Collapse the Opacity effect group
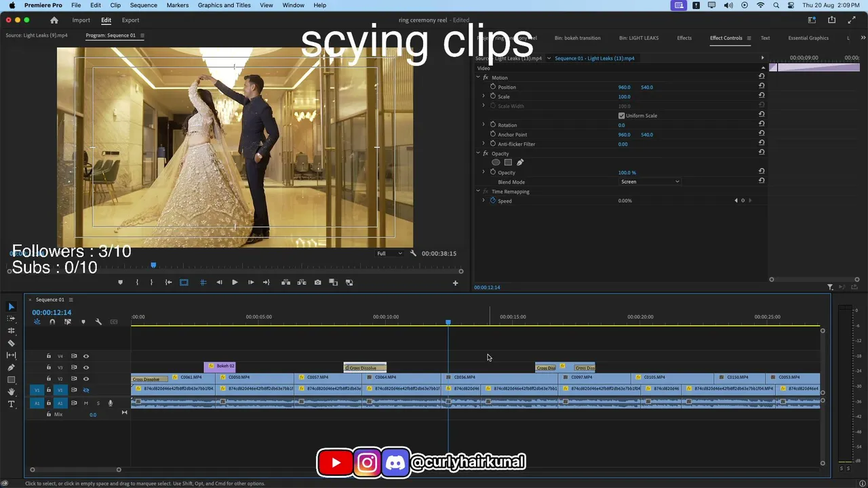Image resolution: width=868 pixels, height=488 pixels. click(477, 153)
